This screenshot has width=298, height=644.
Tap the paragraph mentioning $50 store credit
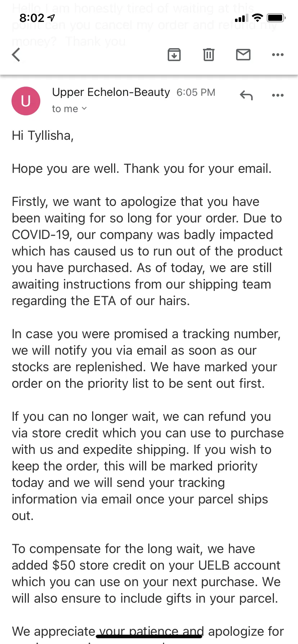tap(146, 574)
